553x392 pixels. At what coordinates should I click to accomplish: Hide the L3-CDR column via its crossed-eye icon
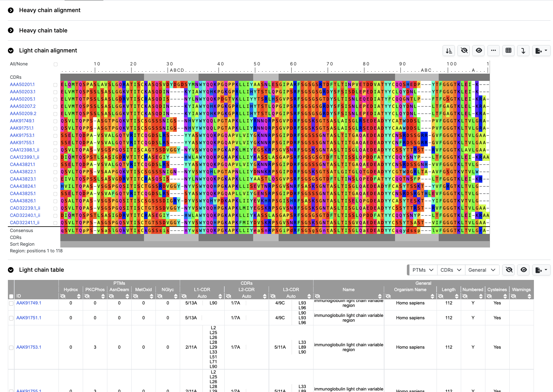(x=273, y=296)
